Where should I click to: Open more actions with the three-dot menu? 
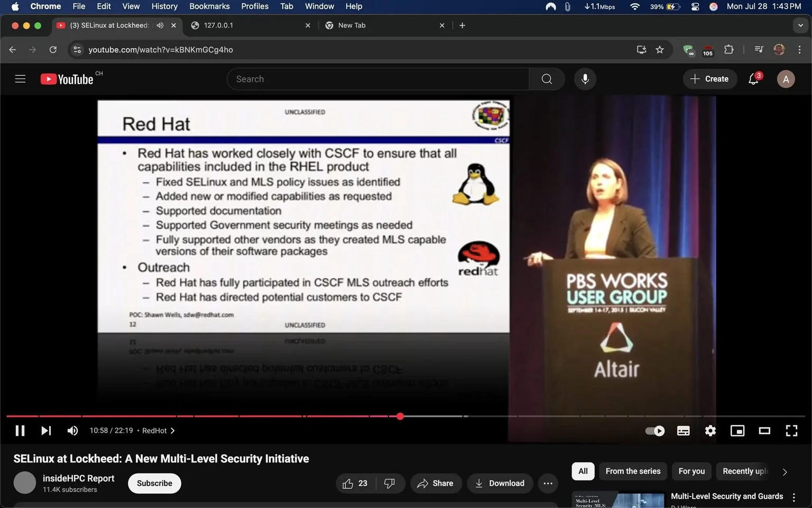pyautogui.click(x=548, y=483)
